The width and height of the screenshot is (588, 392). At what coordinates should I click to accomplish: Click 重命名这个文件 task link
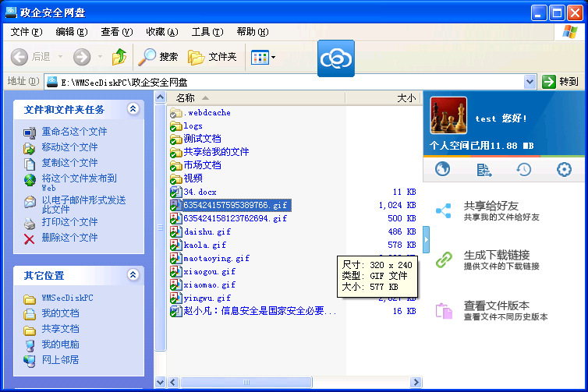(x=74, y=132)
